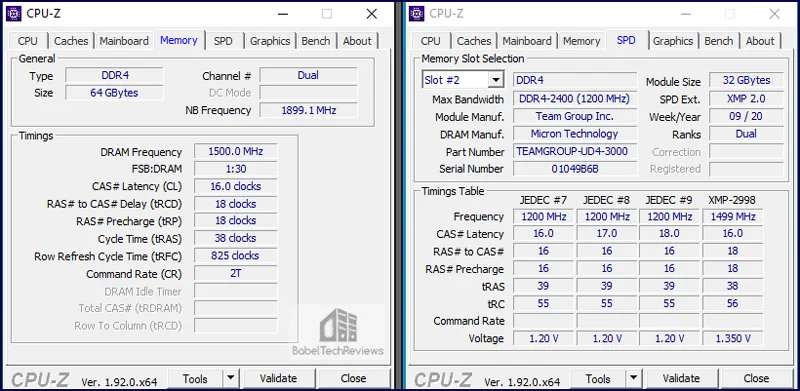Click the Validate button in right window
This screenshot has height=391, width=800.
(681, 378)
